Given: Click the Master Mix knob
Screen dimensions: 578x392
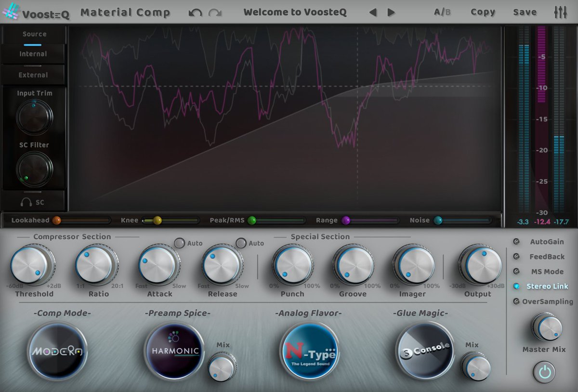Looking at the screenshot, I should pyautogui.click(x=547, y=327).
